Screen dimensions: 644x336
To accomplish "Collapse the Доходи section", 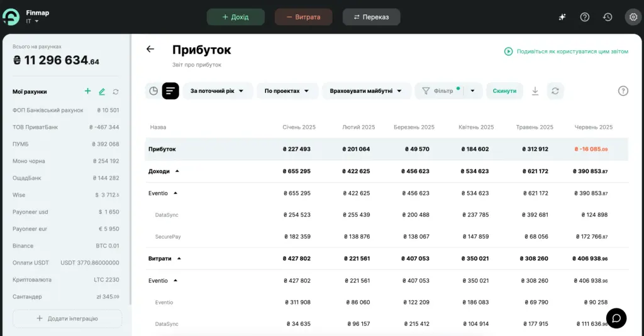I will 177,171.
